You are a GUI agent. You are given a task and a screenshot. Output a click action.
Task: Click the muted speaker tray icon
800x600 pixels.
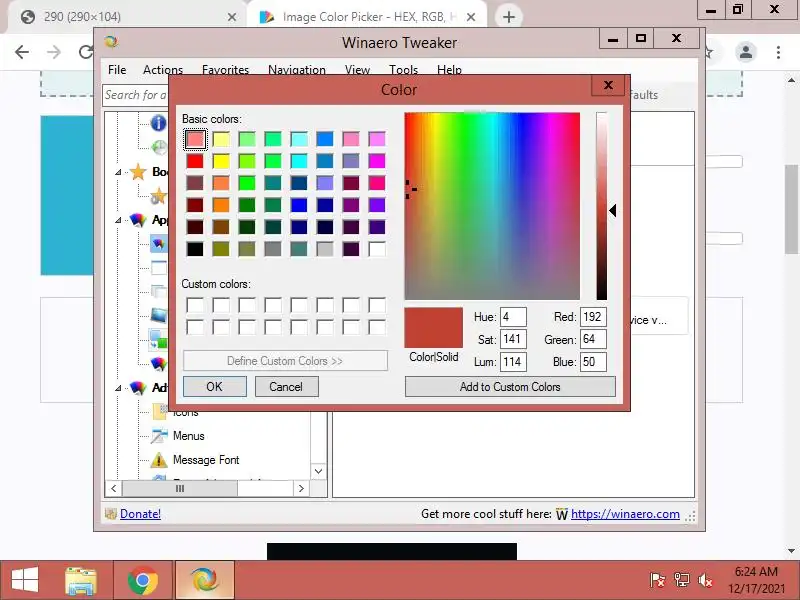coord(705,580)
